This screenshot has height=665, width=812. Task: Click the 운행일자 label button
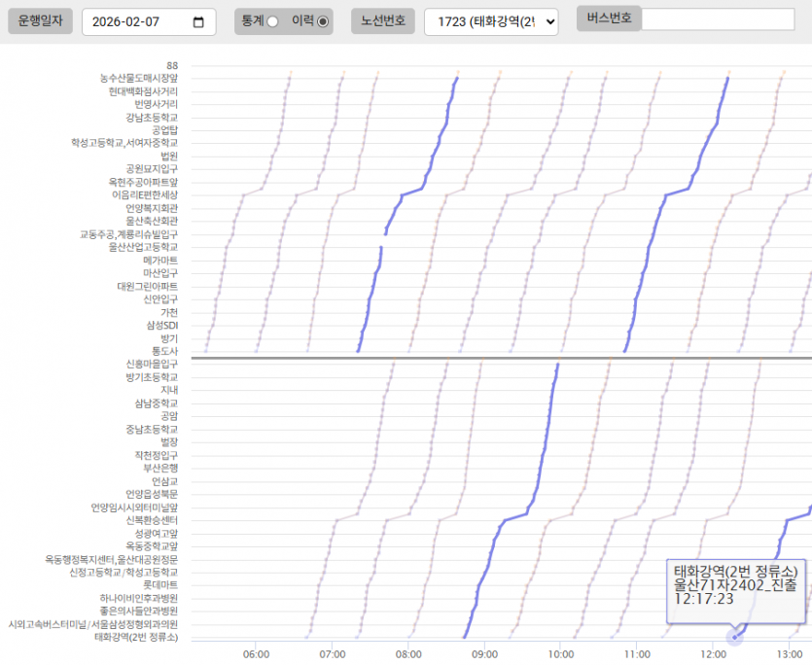point(40,20)
